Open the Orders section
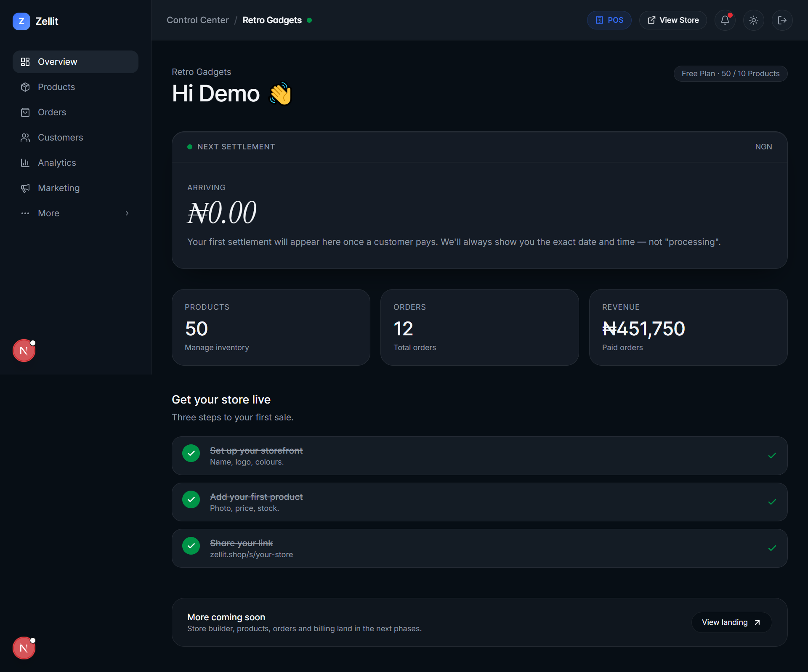 click(75, 112)
